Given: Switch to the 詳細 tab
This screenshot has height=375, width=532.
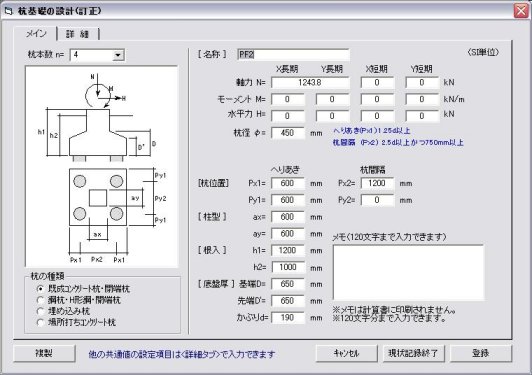Looking at the screenshot, I should 78,34.
